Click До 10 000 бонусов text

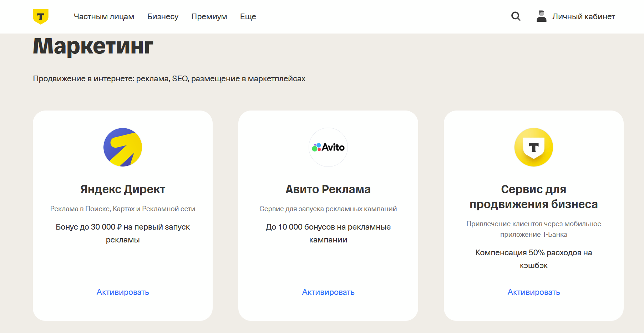coord(328,233)
